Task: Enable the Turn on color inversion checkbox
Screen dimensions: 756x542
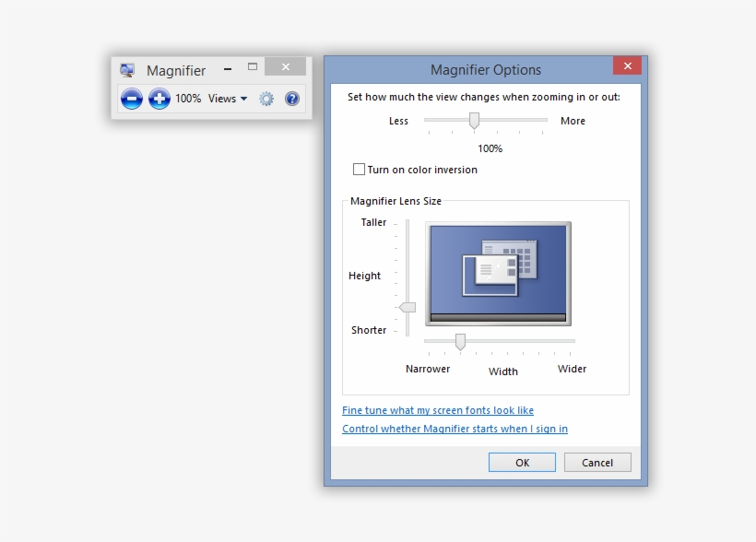Action: (358, 170)
